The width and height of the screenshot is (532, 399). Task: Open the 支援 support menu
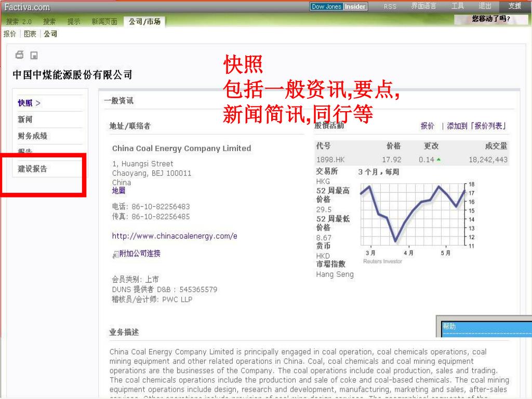[514, 6]
